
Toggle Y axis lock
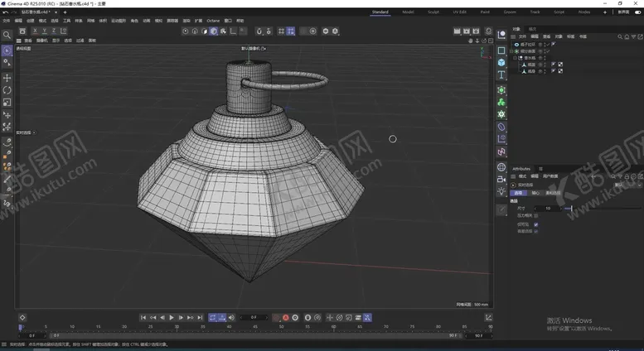point(45,31)
